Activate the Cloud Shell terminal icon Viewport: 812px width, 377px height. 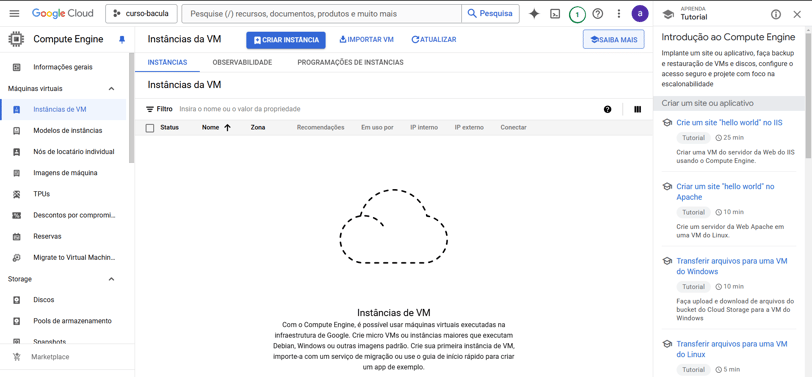[555, 14]
